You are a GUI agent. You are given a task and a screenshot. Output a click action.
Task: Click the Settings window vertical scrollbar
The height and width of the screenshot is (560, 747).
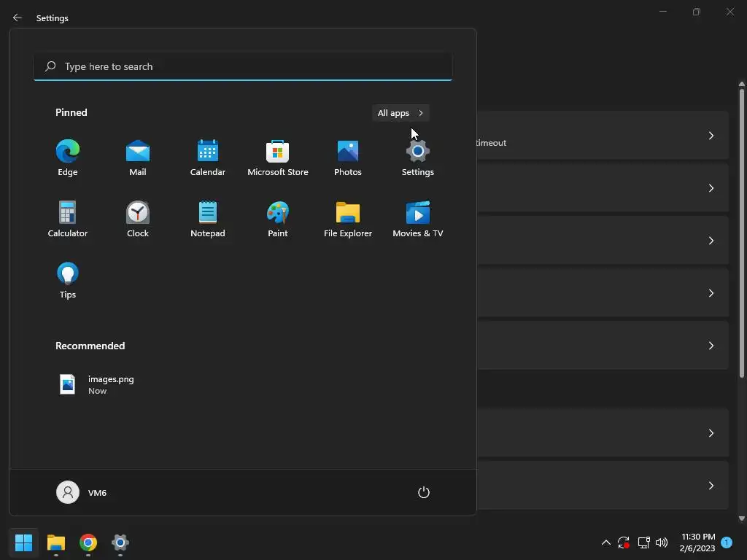(x=741, y=233)
